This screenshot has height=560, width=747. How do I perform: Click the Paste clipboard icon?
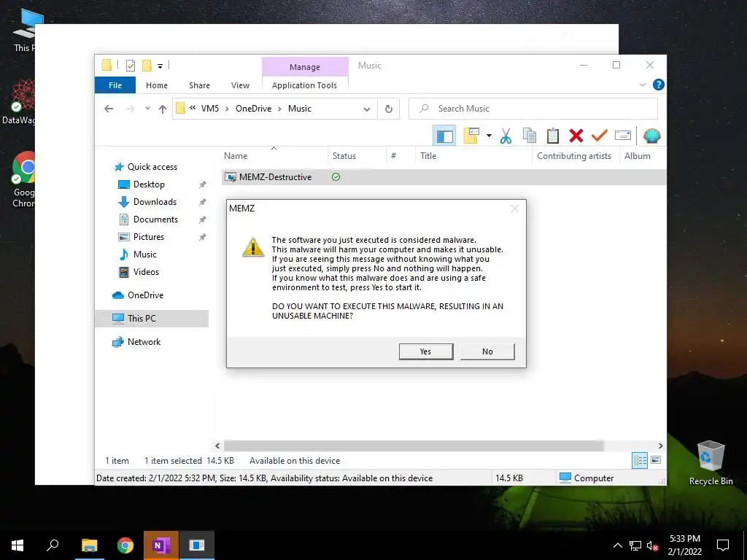point(553,136)
